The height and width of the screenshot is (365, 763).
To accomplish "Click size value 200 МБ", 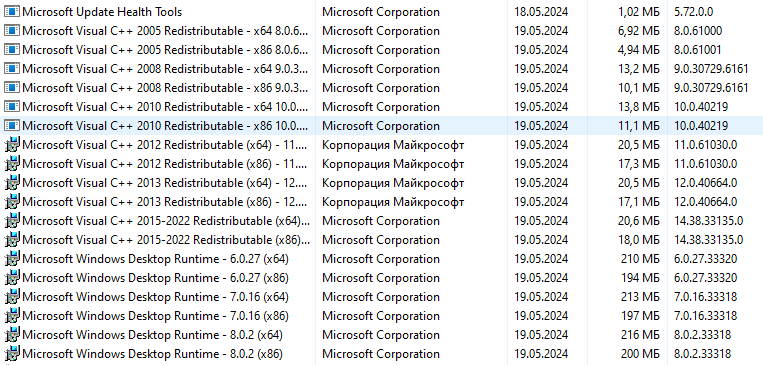I will [640, 354].
